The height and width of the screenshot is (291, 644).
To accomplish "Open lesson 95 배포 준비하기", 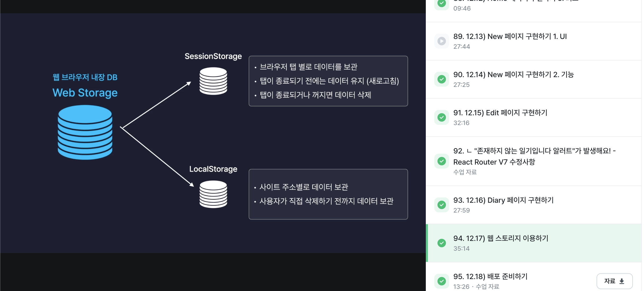I will pyautogui.click(x=490, y=277).
